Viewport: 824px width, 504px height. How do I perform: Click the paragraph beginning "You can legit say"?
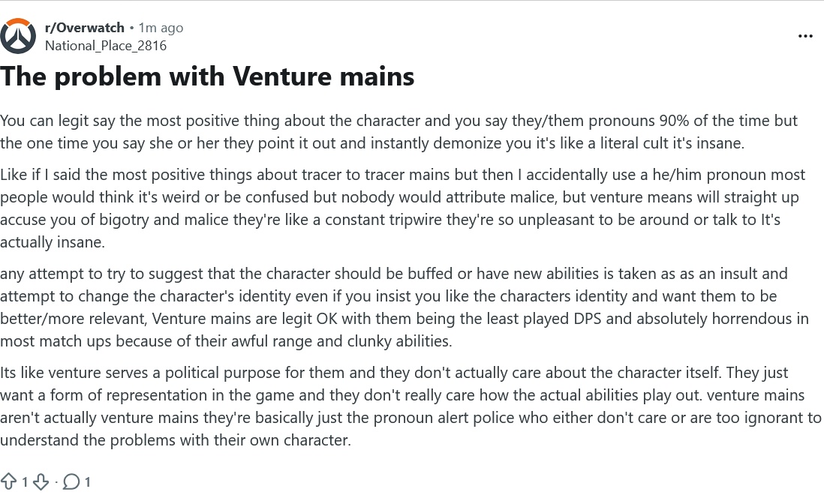coord(398,132)
